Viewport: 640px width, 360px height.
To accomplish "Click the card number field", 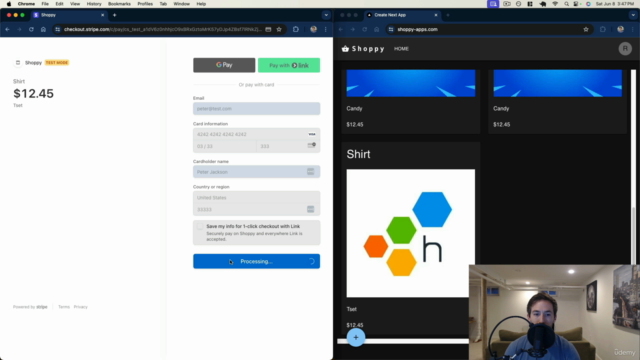I will 256,134.
